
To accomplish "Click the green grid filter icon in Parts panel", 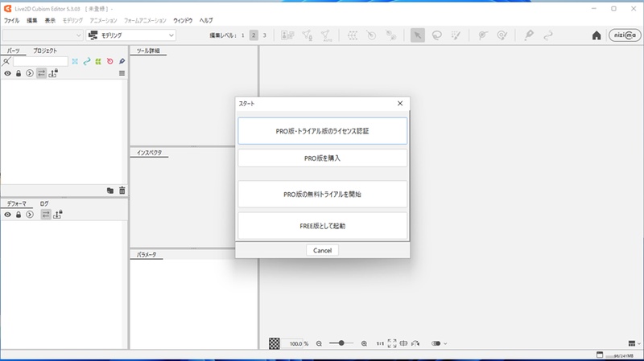I will coord(98,61).
